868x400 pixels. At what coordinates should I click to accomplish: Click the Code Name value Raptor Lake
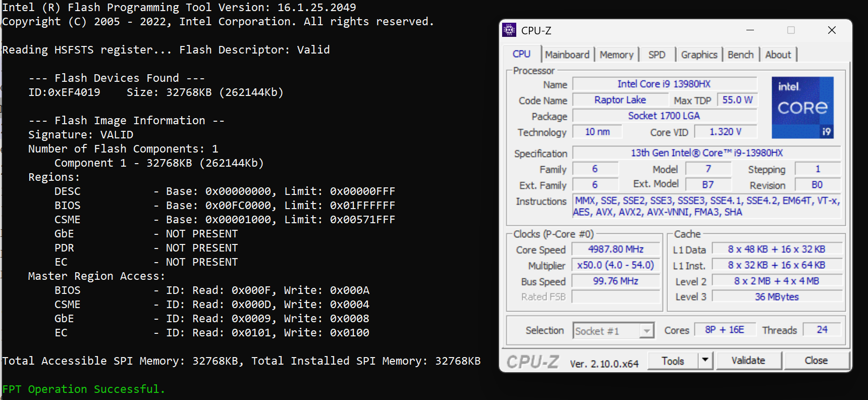click(x=620, y=100)
